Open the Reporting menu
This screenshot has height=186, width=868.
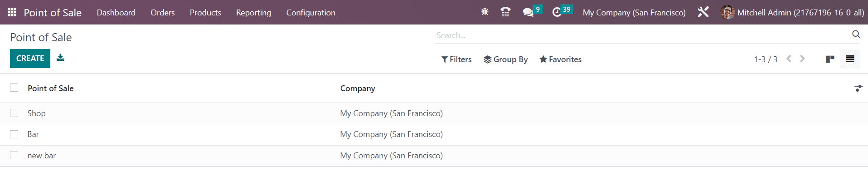coord(253,13)
